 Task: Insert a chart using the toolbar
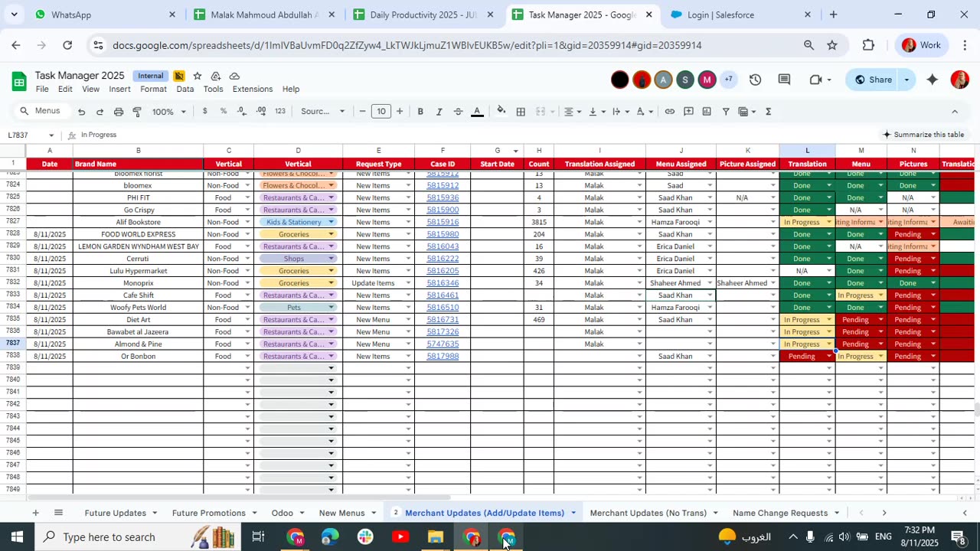coord(707,112)
